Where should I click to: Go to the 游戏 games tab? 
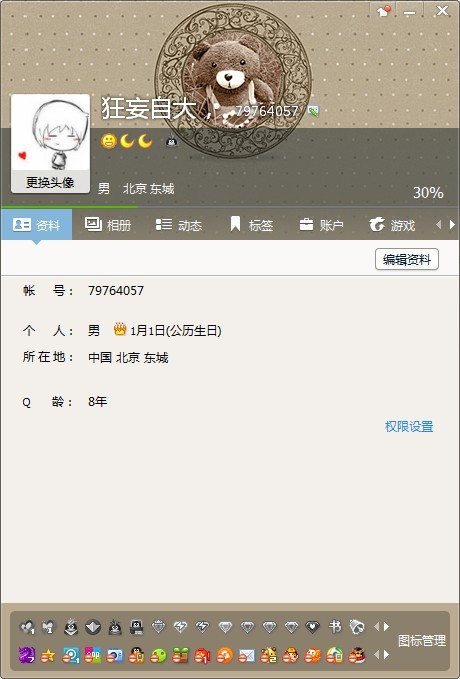(392, 225)
